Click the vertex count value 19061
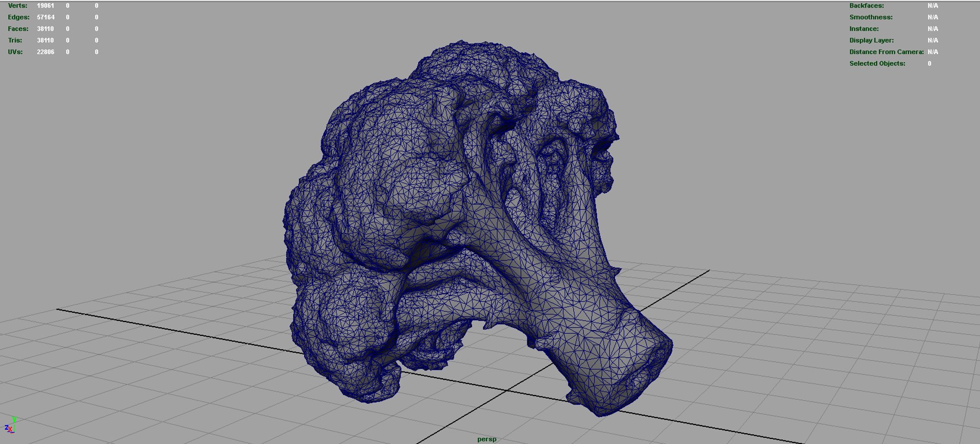Image resolution: width=980 pixels, height=444 pixels. [45, 6]
